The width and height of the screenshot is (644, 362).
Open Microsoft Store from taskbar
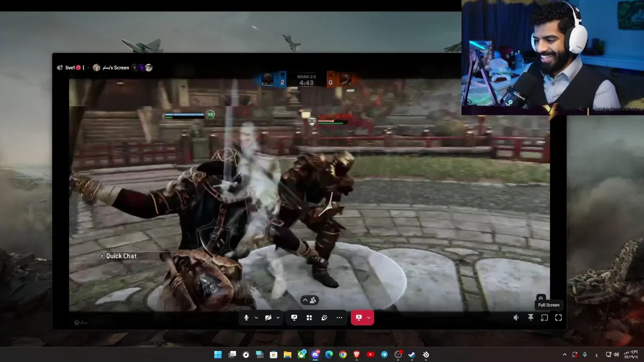tap(274, 354)
